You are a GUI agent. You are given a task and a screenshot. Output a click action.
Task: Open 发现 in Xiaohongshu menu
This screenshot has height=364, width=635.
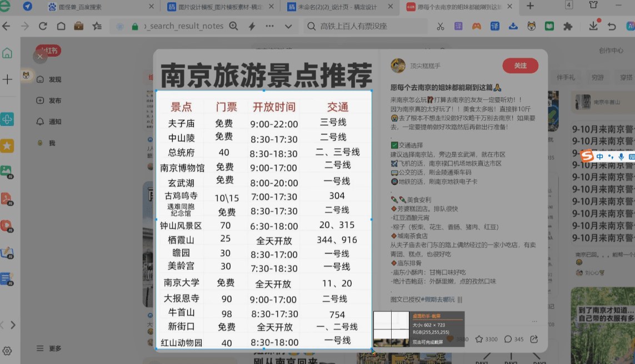coord(49,79)
